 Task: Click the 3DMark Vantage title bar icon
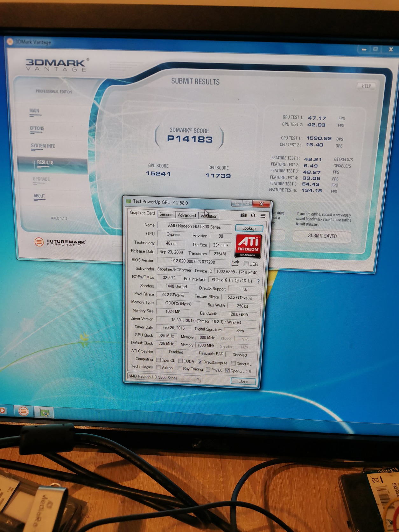pyautogui.click(x=10, y=42)
